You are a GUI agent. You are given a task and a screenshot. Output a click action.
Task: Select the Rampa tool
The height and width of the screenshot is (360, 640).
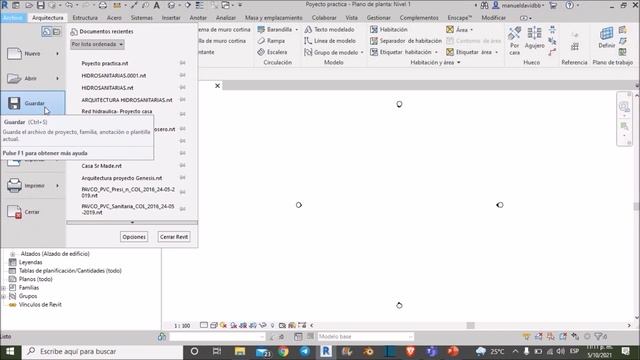[272, 41]
